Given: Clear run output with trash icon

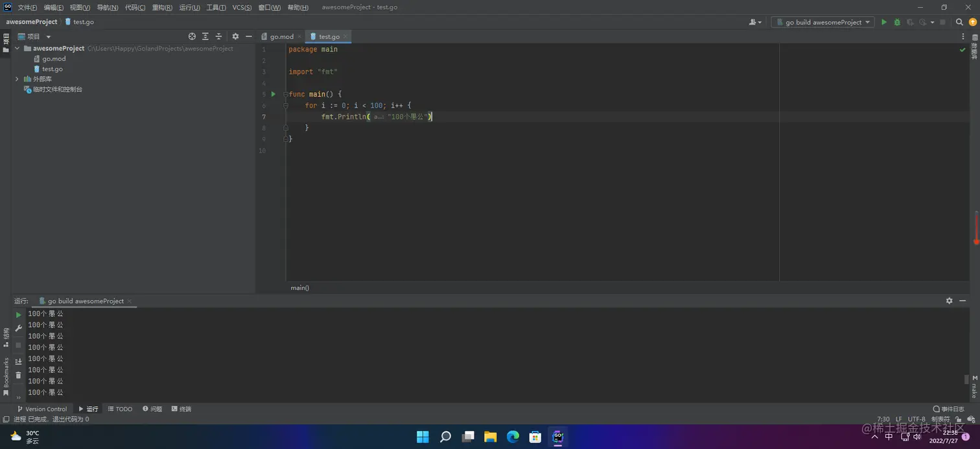Looking at the screenshot, I should tap(19, 375).
